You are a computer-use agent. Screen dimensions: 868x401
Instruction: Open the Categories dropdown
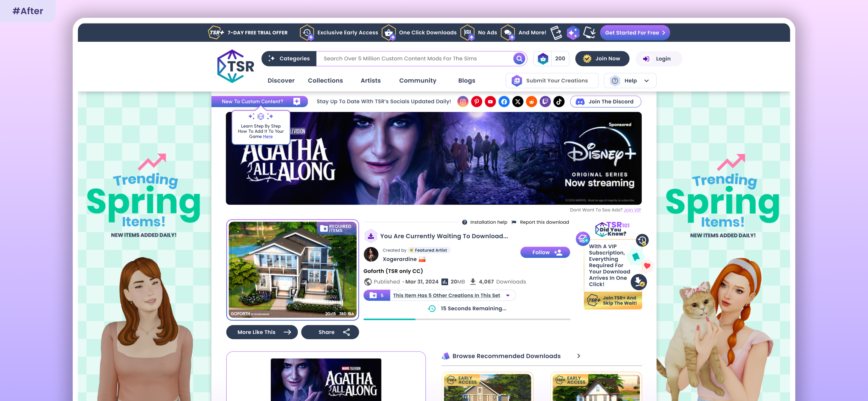(289, 59)
